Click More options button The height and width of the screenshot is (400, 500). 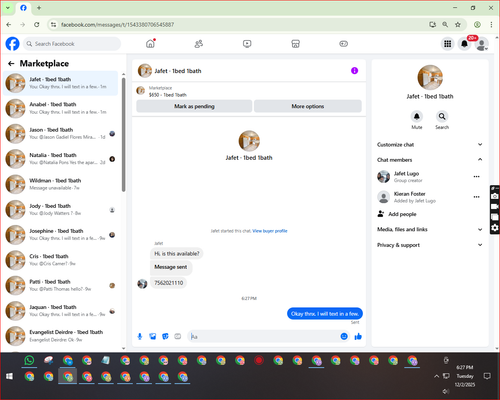pyautogui.click(x=308, y=106)
